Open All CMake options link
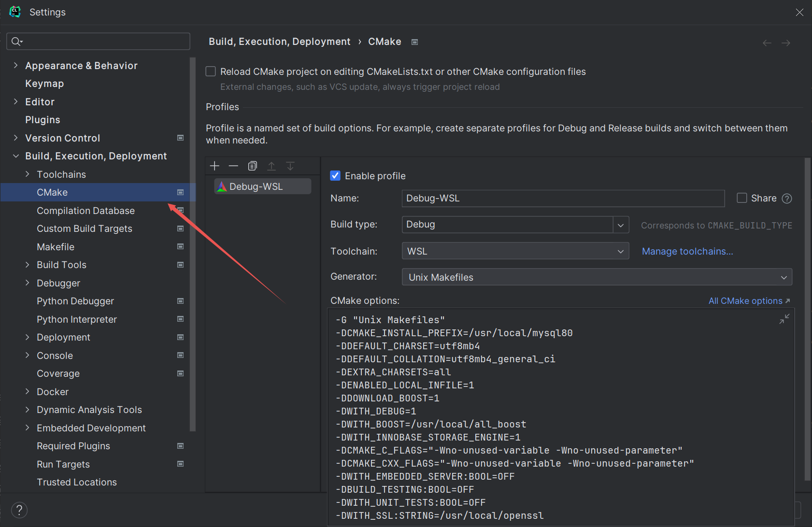The image size is (812, 527). pyautogui.click(x=749, y=301)
